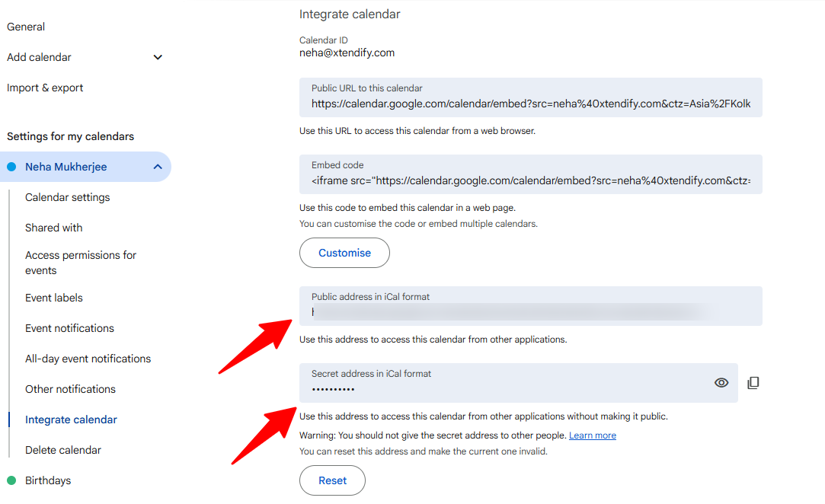The width and height of the screenshot is (825, 504).
Task: Copy the secret iCal address to clipboard
Action: point(753,383)
